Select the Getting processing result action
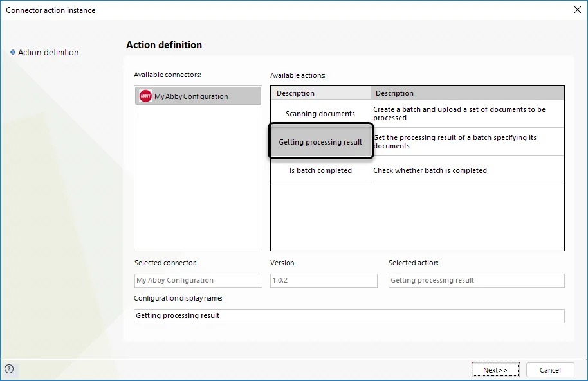 pos(320,141)
